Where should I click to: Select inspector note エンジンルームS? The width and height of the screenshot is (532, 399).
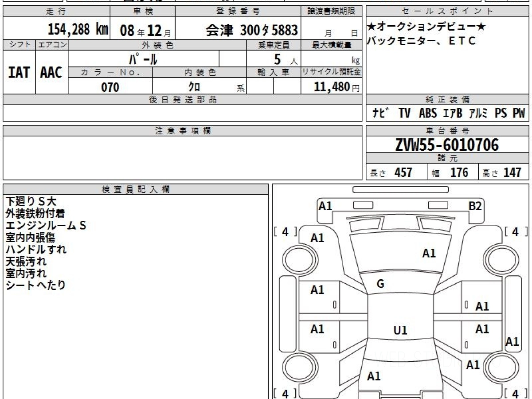click(x=46, y=225)
